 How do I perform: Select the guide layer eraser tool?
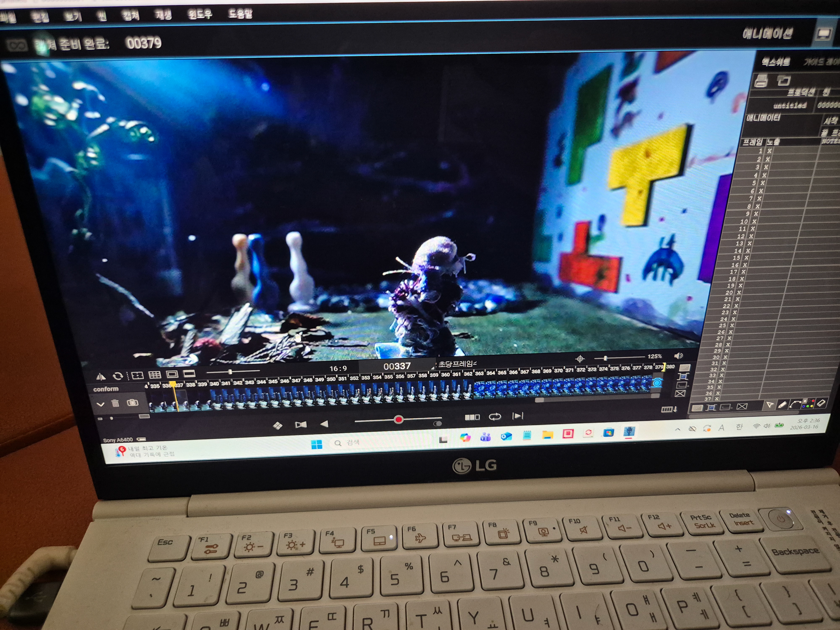tap(821, 402)
